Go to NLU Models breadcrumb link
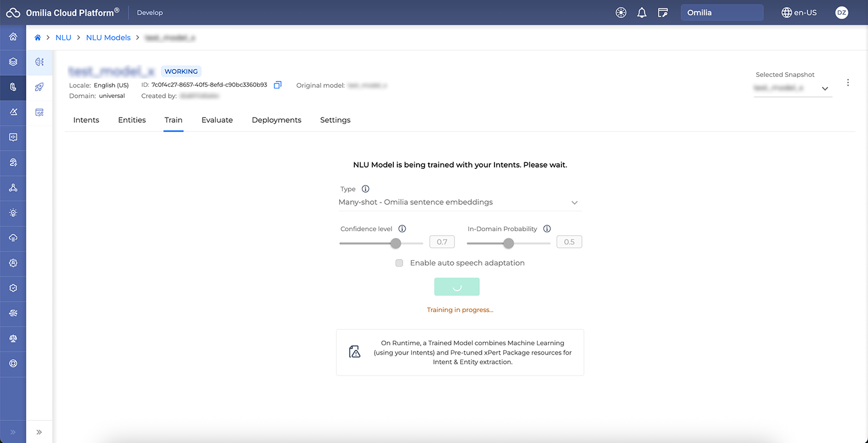Screen dimensions: 868x443 108,38
